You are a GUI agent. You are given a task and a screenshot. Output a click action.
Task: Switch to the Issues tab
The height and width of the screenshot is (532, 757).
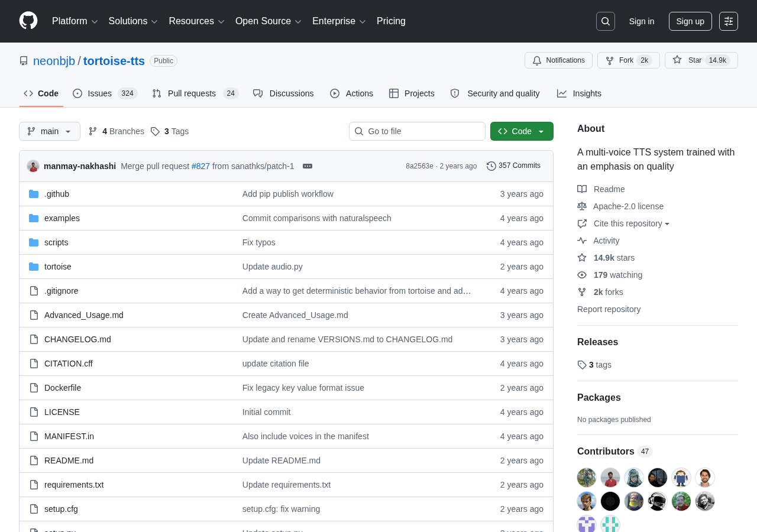tap(105, 93)
